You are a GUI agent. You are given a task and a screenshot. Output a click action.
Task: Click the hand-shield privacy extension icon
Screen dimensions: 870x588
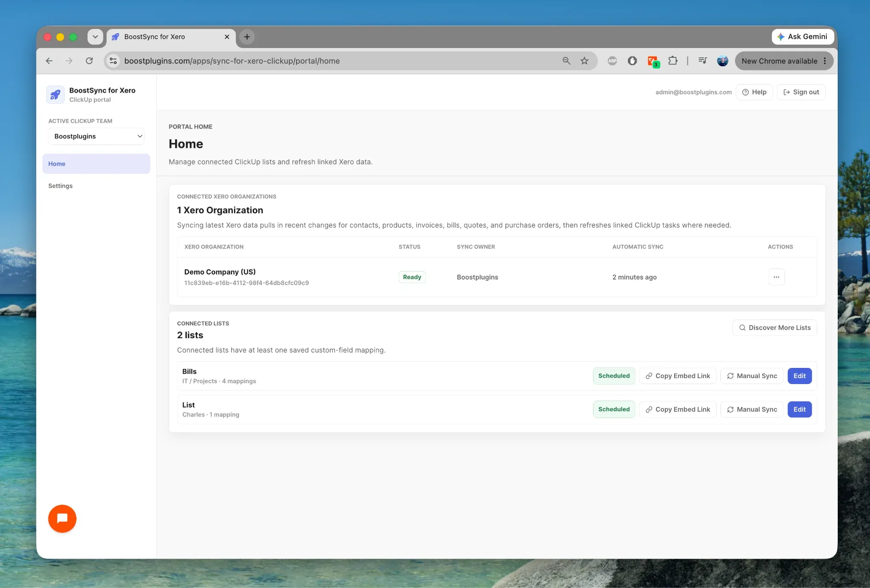632,61
